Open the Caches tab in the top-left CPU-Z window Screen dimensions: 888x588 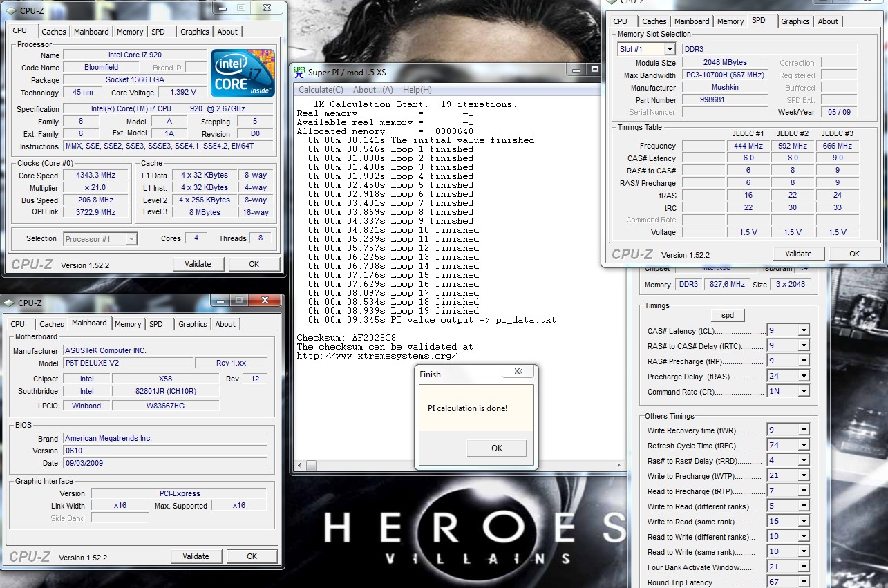tap(54, 32)
